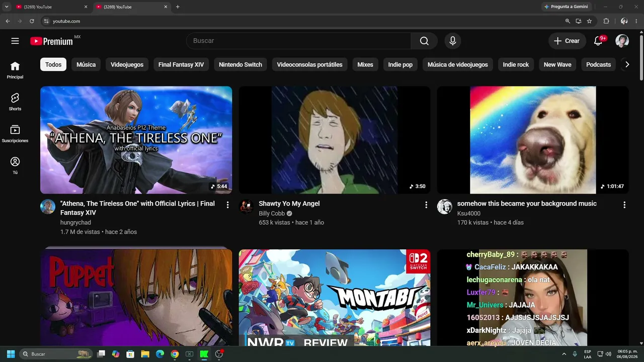Open Microsoft Store from the taskbar

point(130,354)
